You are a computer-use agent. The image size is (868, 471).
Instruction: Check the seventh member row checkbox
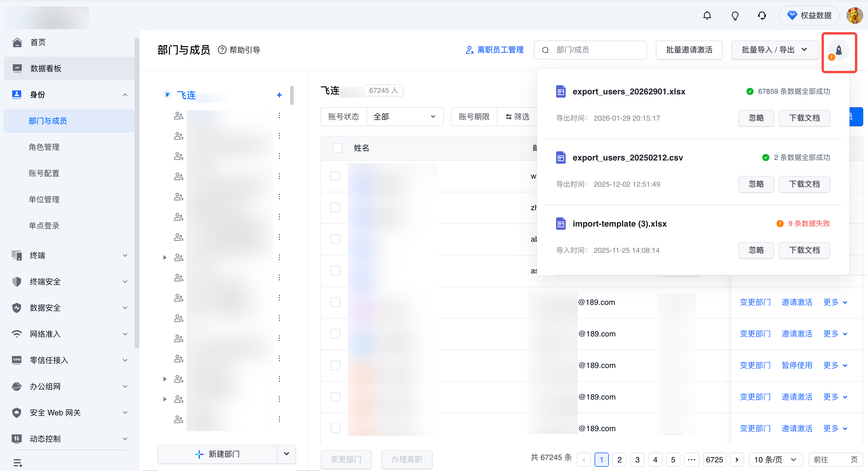335,365
